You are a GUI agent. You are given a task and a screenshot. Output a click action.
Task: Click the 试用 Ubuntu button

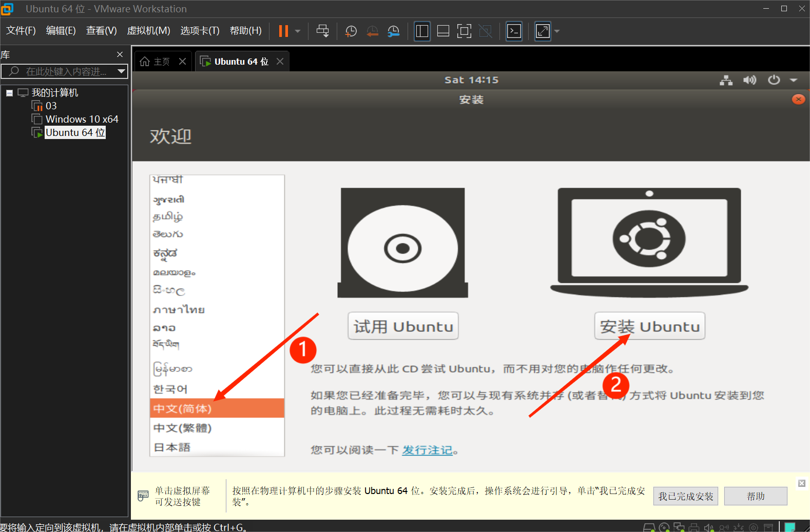point(403,326)
